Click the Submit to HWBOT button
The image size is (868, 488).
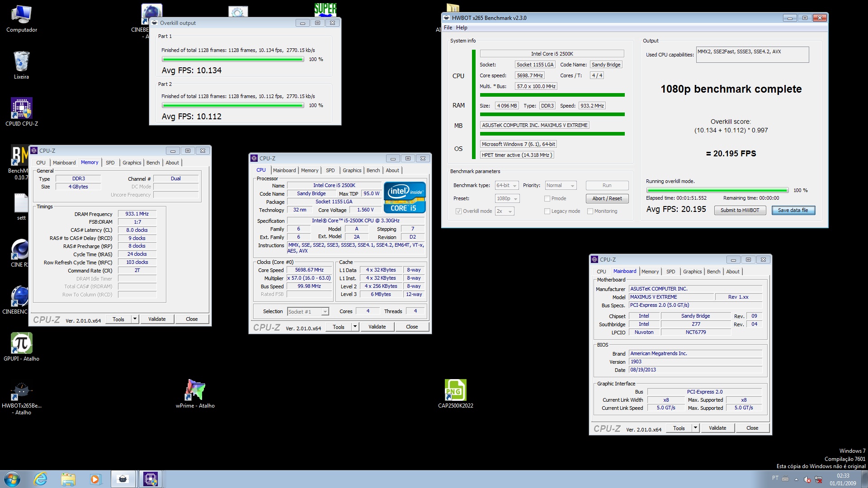740,210
